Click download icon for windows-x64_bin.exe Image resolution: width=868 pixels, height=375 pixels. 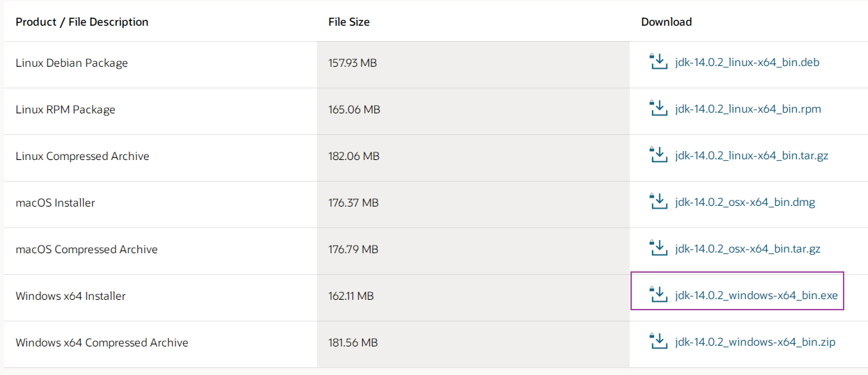(x=658, y=295)
